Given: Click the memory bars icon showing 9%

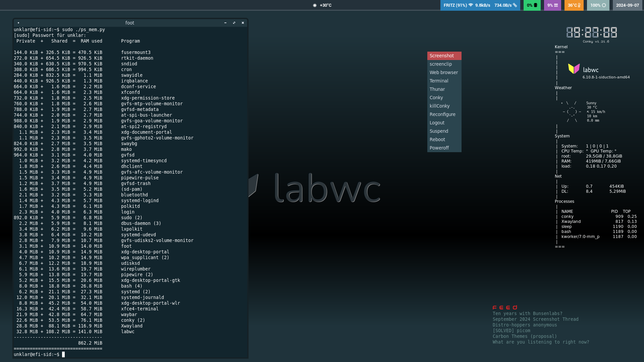Looking at the screenshot, I should [x=556, y=5].
